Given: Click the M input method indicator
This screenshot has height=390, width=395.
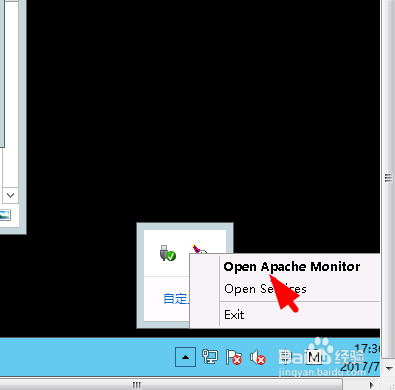Looking at the screenshot, I should coord(313,358).
